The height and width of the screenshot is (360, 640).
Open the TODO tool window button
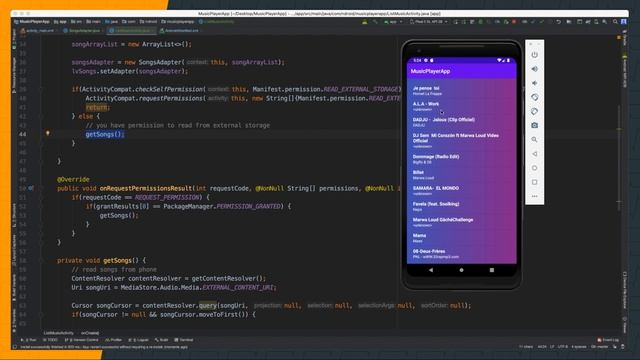tap(51, 340)
